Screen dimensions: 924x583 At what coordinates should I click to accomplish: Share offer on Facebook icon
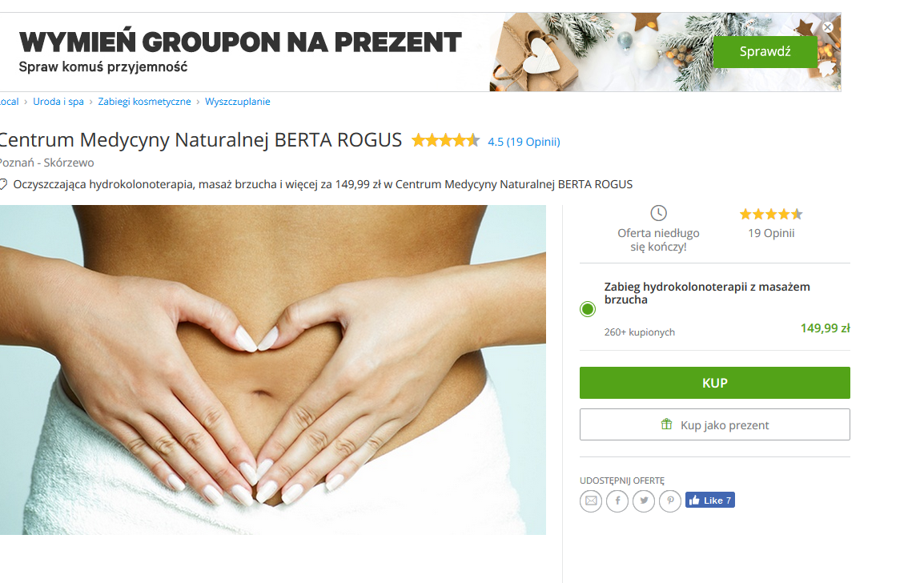point(617,501)
